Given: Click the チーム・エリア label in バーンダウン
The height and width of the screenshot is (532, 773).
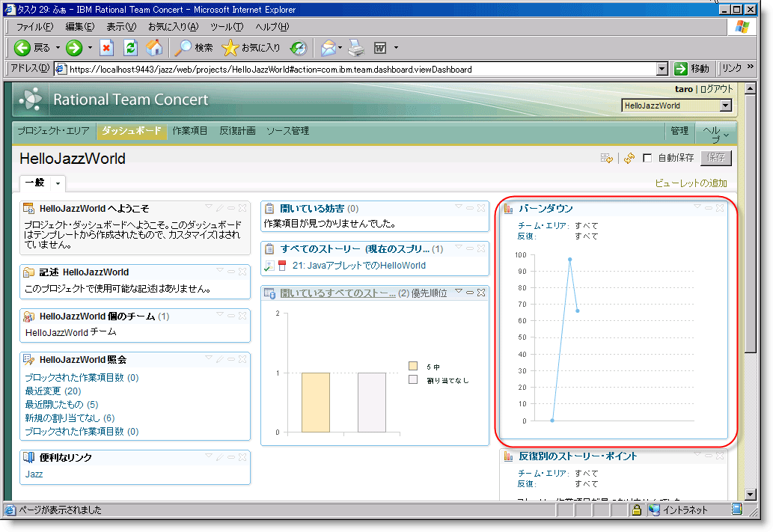Looking at the screenshot, I should point(543,226).
